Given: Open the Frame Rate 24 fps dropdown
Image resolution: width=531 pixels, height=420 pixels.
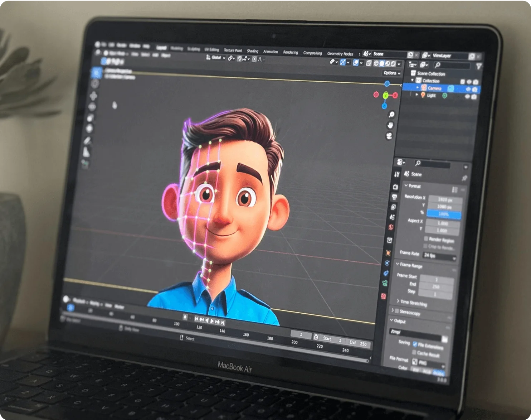Looking at the screenshot, I should coord(439,256).
